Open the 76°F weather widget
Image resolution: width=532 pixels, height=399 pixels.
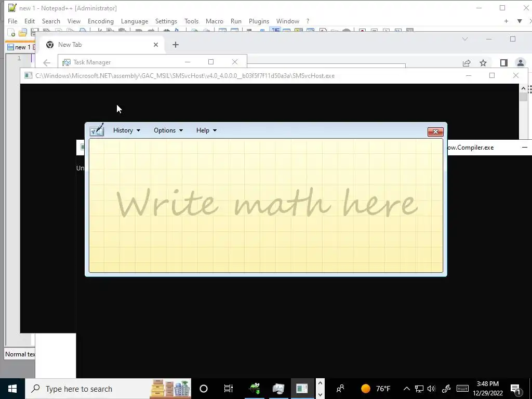click(376, 389)
